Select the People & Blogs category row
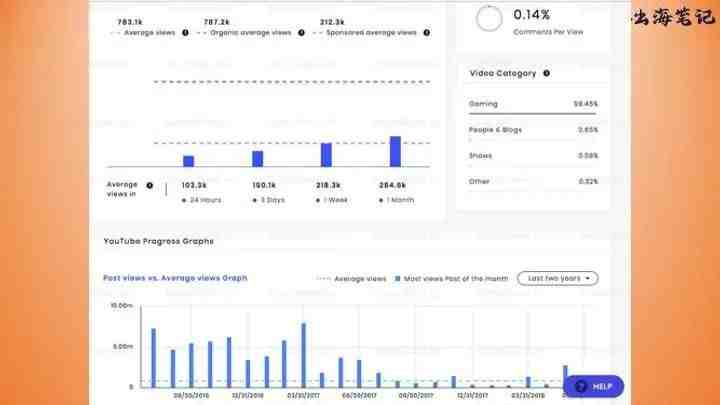The width and height of the screenshot is (720, 405). click(x=533, y=129)
